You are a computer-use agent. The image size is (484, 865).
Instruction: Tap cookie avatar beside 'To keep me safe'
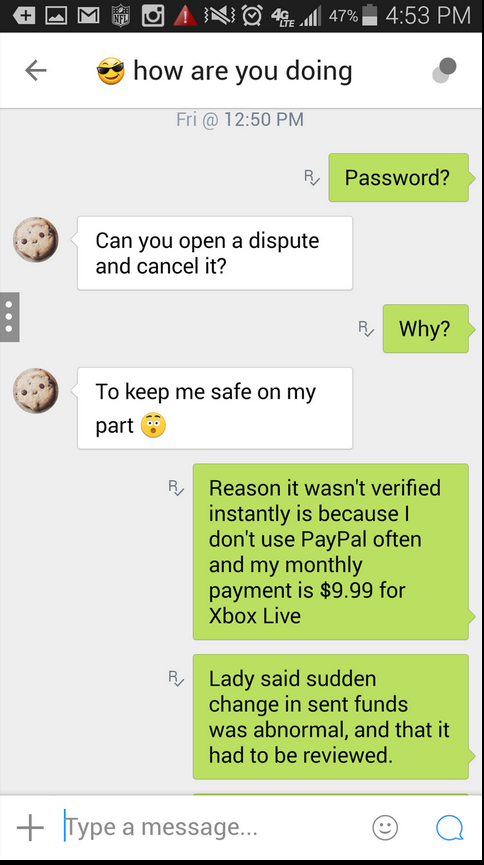pyautogui.click(x=36, y=391)
